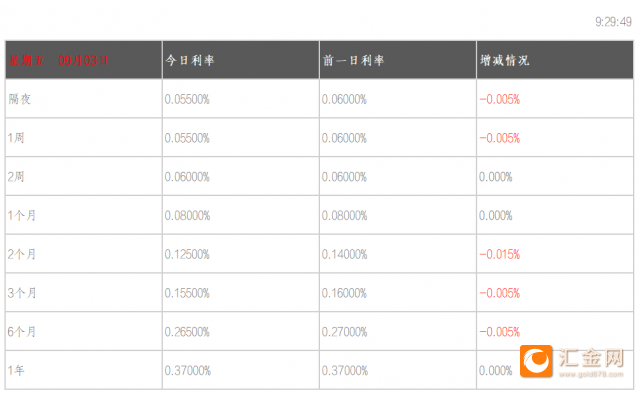The image size is (640, 400).
Task: Select the 2周 row label
Action: click(16, 177)
